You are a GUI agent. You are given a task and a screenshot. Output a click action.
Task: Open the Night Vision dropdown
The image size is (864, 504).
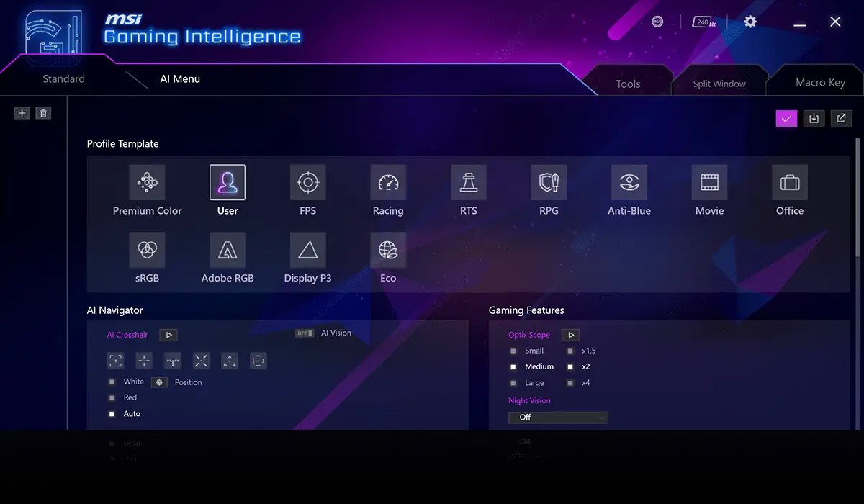558,417
